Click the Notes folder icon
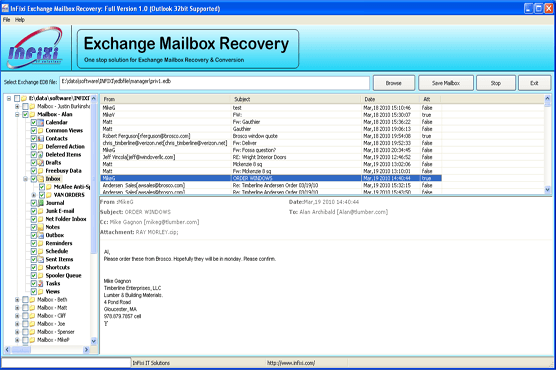This screenshot has height=370, width=556. [x=41, y=227]
